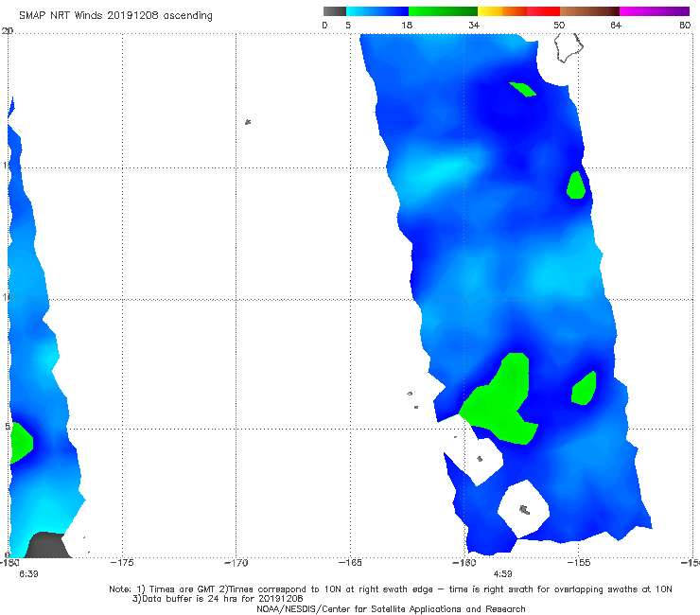
Task: Click the brown segment of the color bar
Action: pyautogui.click(x=589, y=11)
